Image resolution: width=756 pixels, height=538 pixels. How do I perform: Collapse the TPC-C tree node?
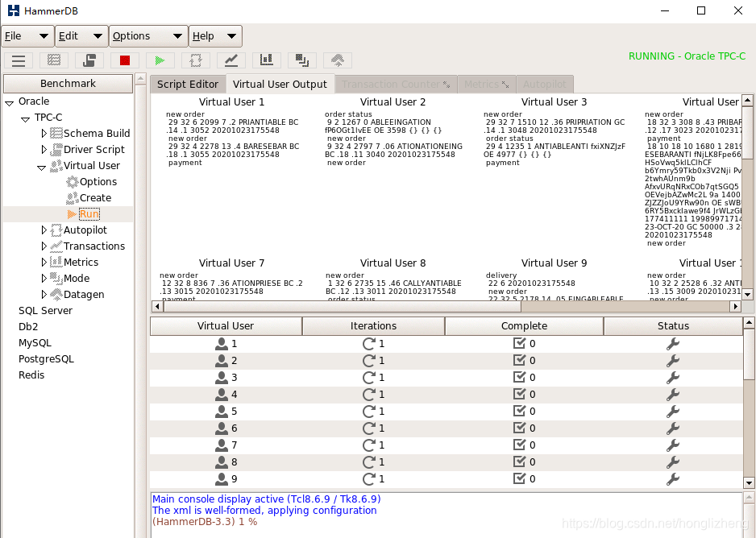25,119
